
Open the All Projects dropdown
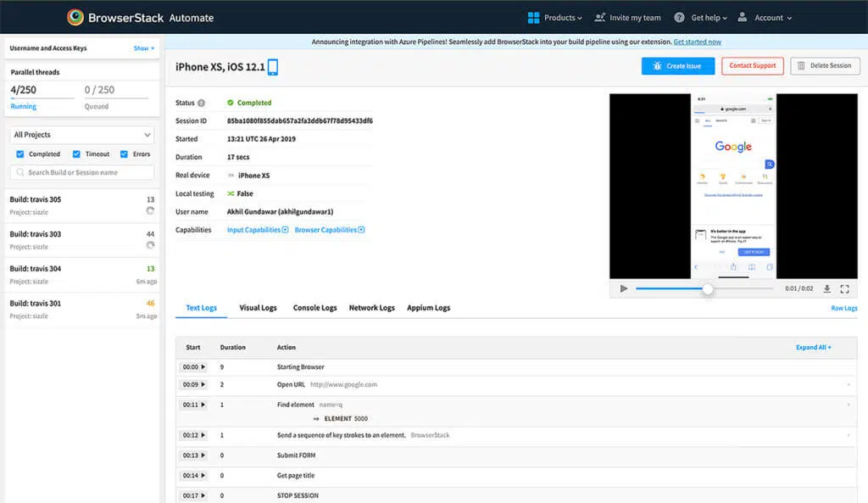point(82,135)
